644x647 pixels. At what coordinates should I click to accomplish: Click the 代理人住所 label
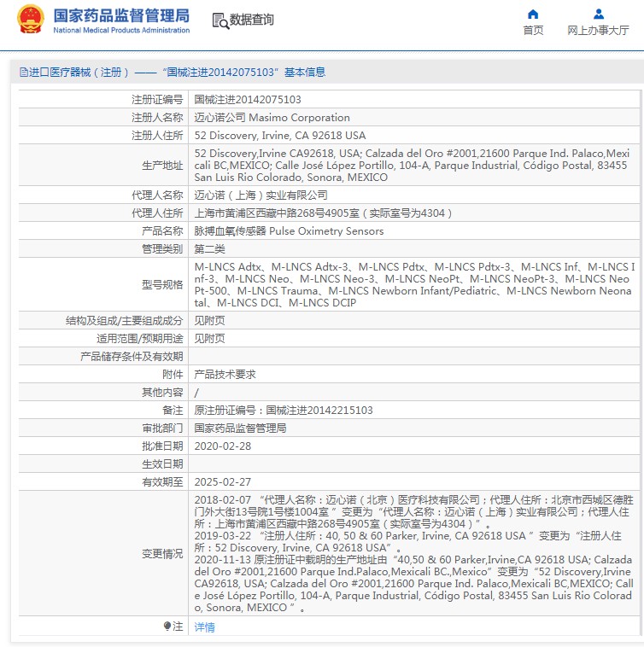pyautogui.click(x=157, y=213)
